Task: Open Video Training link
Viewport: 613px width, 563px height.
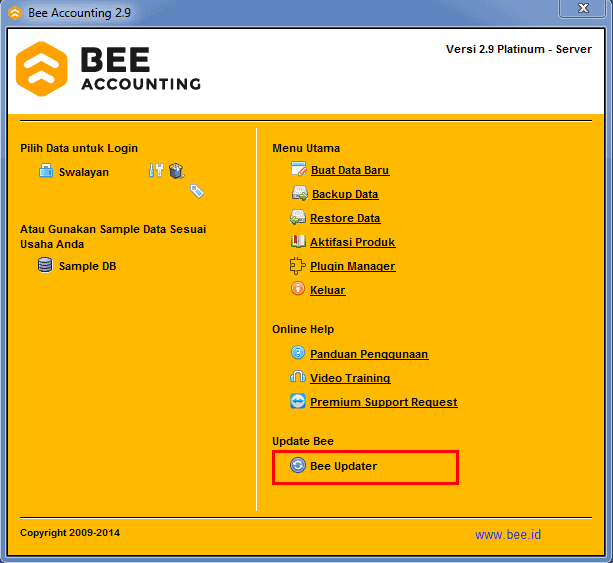Action: [x=350, y=378]
